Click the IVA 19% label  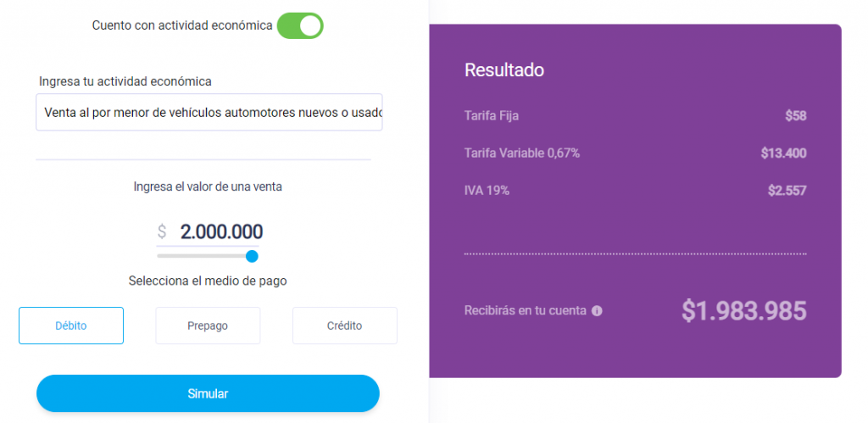(x=487, y=191)
